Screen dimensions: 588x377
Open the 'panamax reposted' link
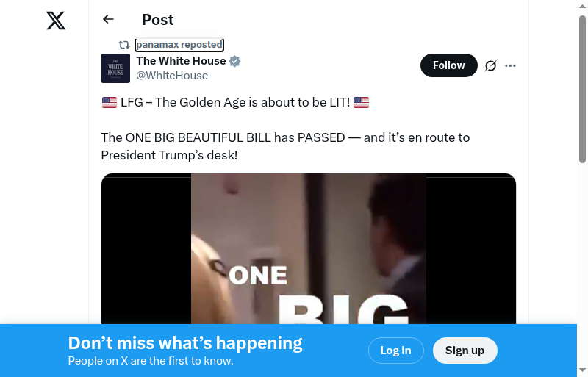click(x=179, y=45)
